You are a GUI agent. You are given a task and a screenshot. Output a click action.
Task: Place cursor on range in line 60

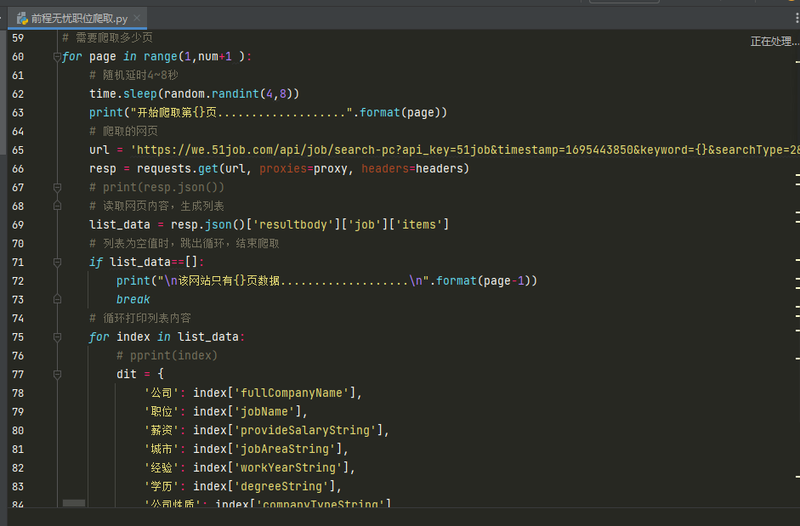click(160, 57)
